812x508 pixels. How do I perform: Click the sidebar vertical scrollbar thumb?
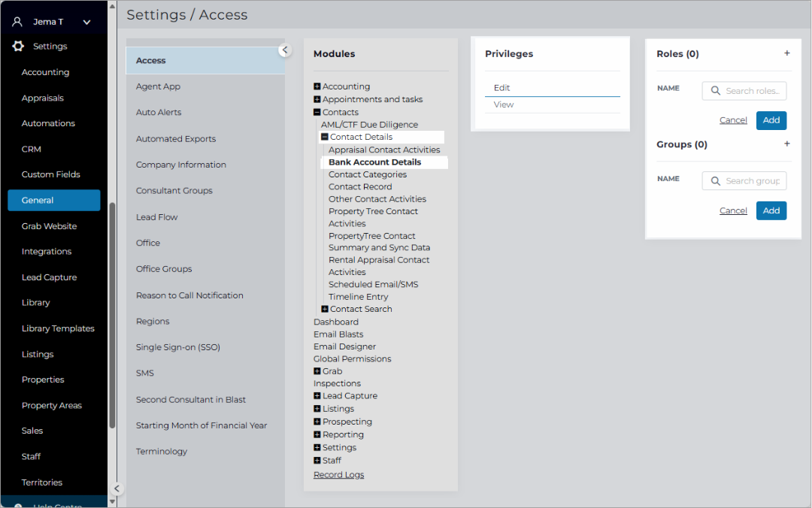[x=112, y=316]
